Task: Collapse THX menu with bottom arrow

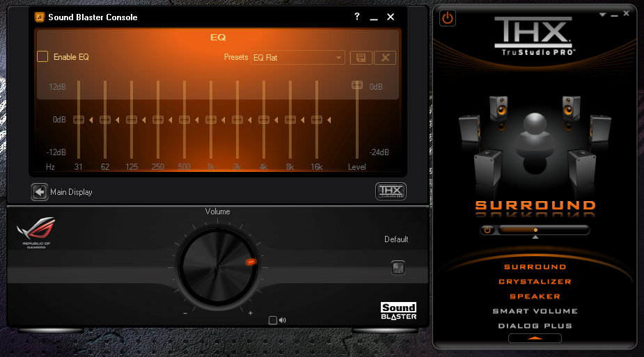Action: (535, 338)
